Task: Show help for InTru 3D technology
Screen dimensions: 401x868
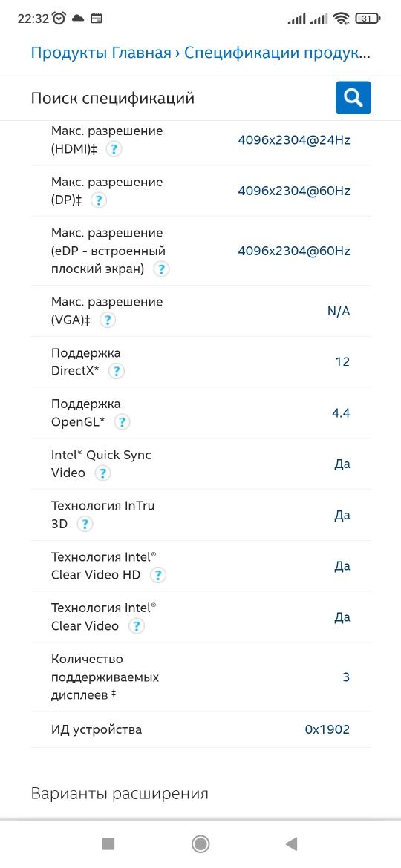Action: [x=84, y=524]
